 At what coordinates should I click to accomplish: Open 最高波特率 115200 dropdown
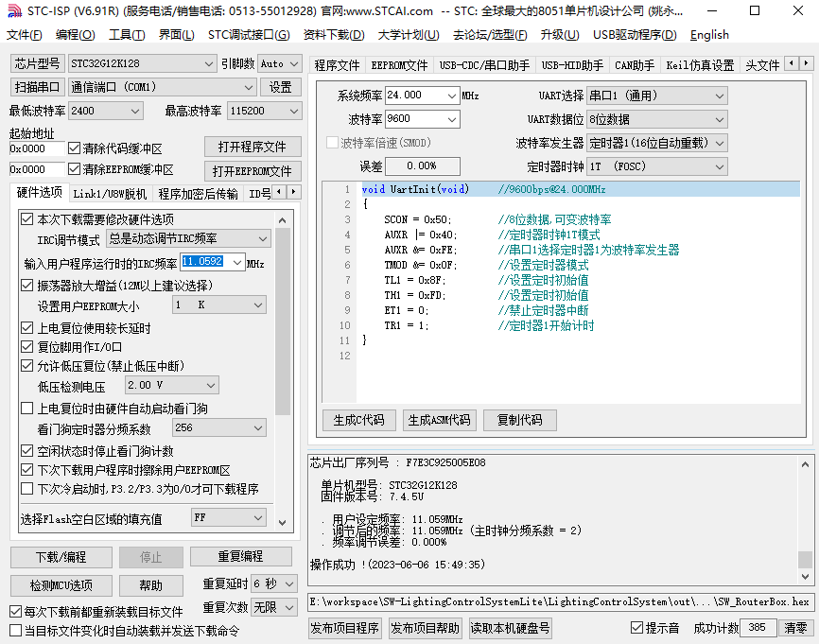click(x=264, y=111)
